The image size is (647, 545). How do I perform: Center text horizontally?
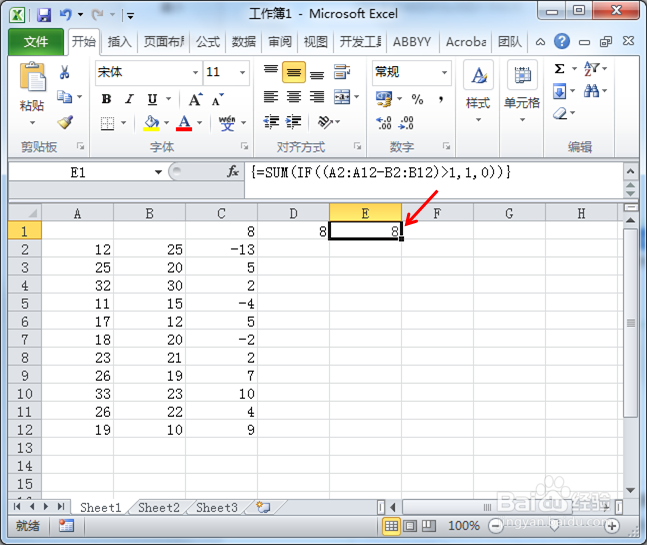(x=294, y=97)
